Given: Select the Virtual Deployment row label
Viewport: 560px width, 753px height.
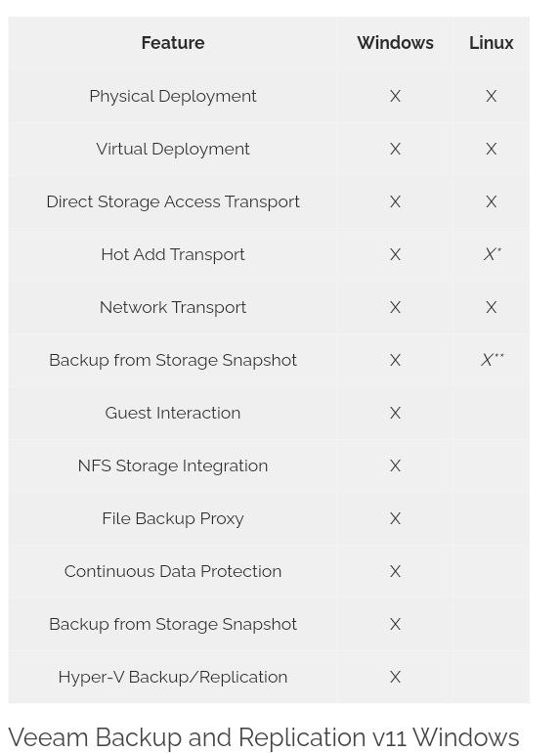Looking at the screenshot, I should 173,150.
